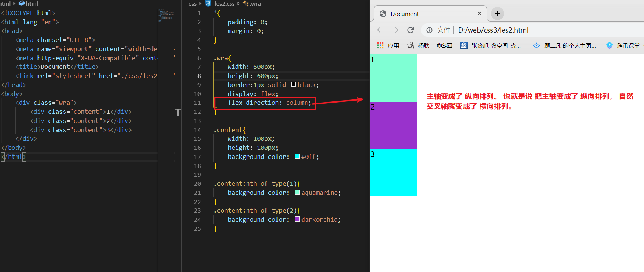Click the <html lang="en"> line
The image size is (644, 272).
30,22
